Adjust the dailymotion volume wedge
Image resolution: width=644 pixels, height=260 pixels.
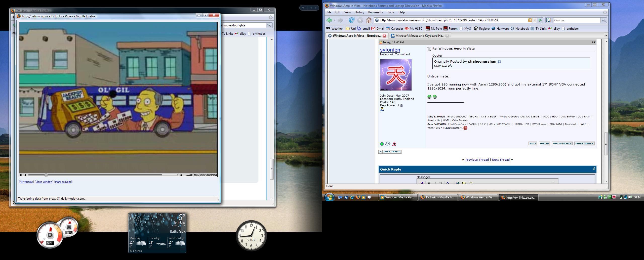188,175
